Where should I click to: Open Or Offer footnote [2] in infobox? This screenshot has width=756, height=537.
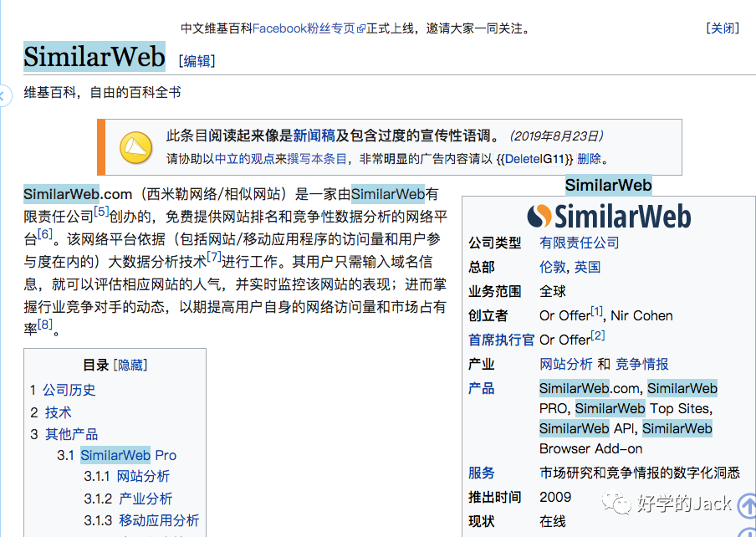[598, 335]
